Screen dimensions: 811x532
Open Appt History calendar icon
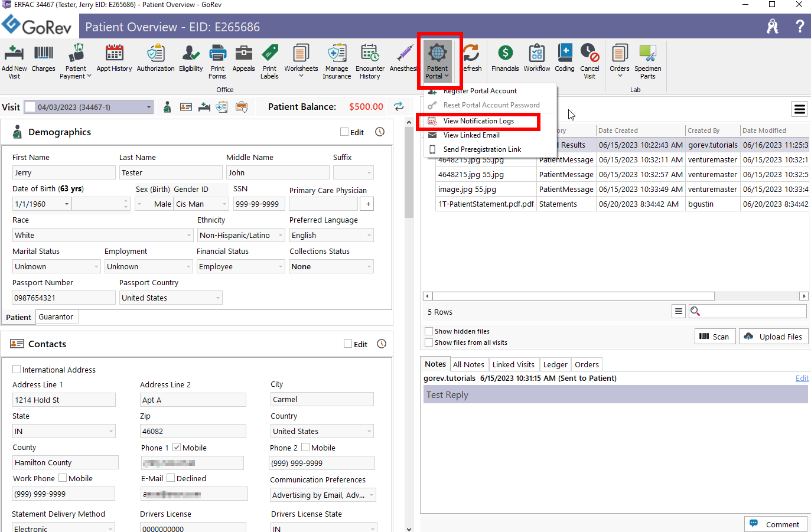click(114, 58)
